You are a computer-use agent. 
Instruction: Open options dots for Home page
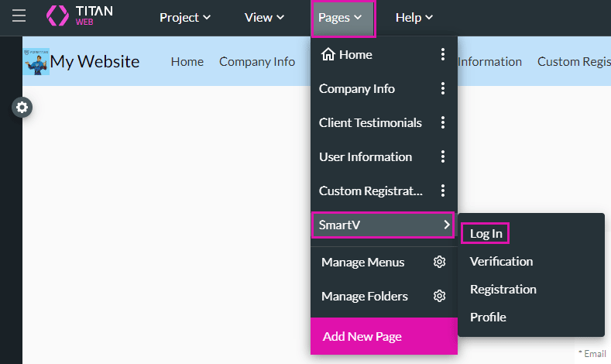click(x=443, y=54)
